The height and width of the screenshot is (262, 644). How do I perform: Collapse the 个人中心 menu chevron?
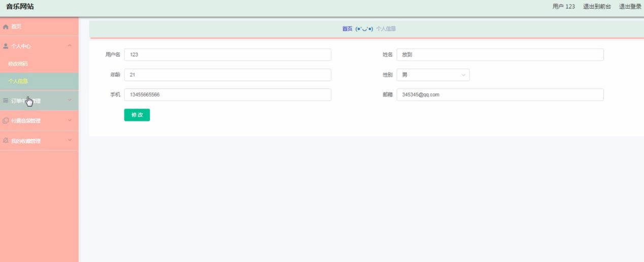tap(70, 46)
